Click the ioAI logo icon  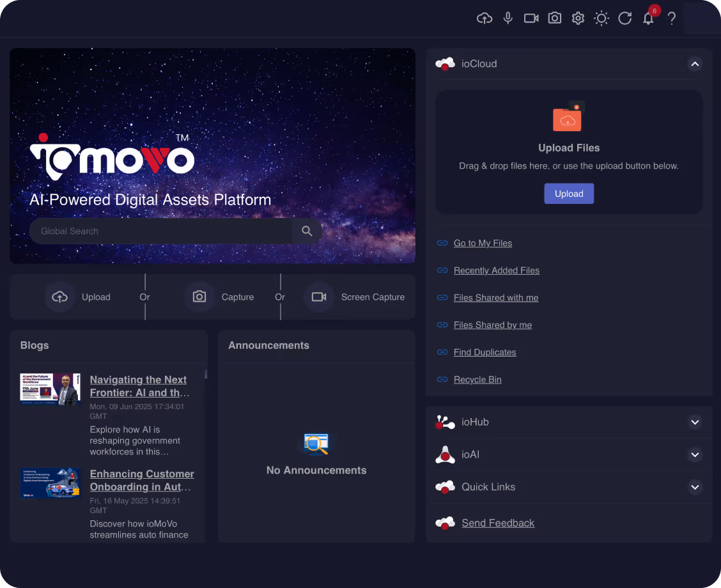click(445, 454)
